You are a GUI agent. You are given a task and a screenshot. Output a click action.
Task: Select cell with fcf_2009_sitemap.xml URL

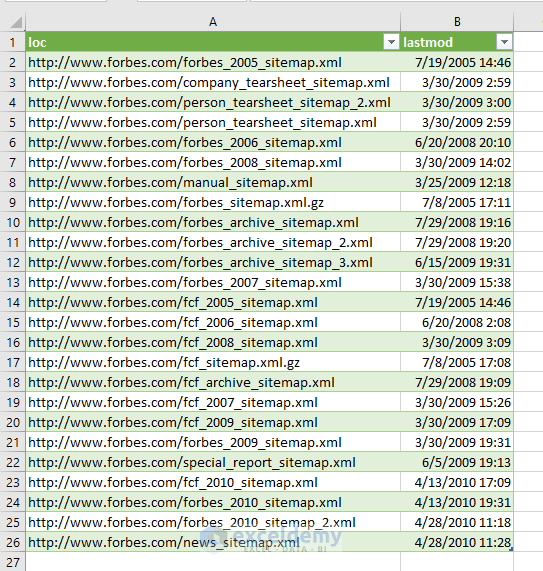click(x=213, y=422)
